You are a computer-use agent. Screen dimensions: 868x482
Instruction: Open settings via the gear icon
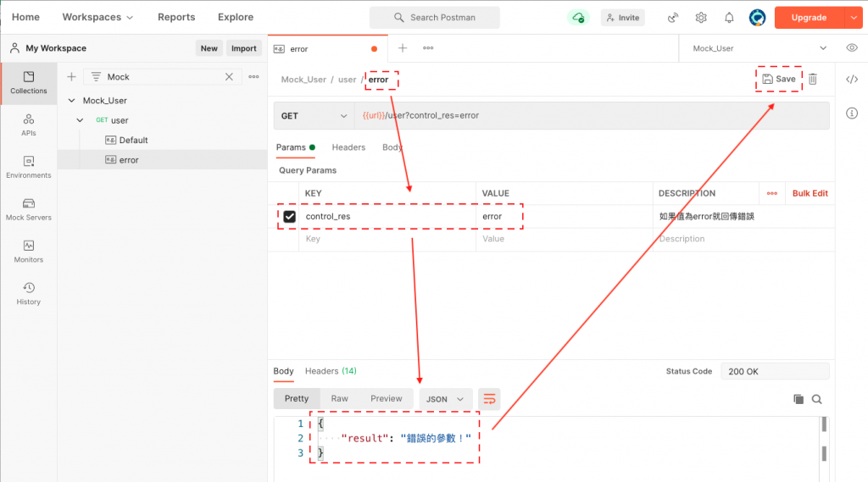[x=701, y=18]
